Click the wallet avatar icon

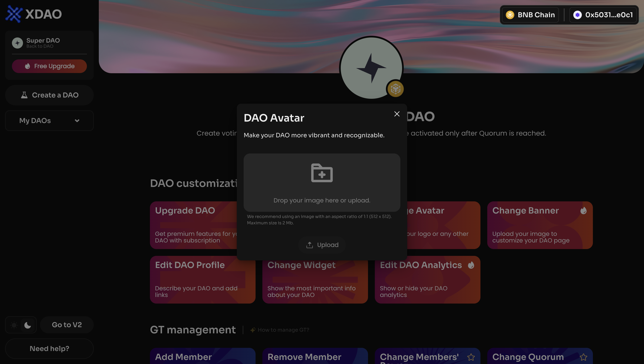point(578,15)
